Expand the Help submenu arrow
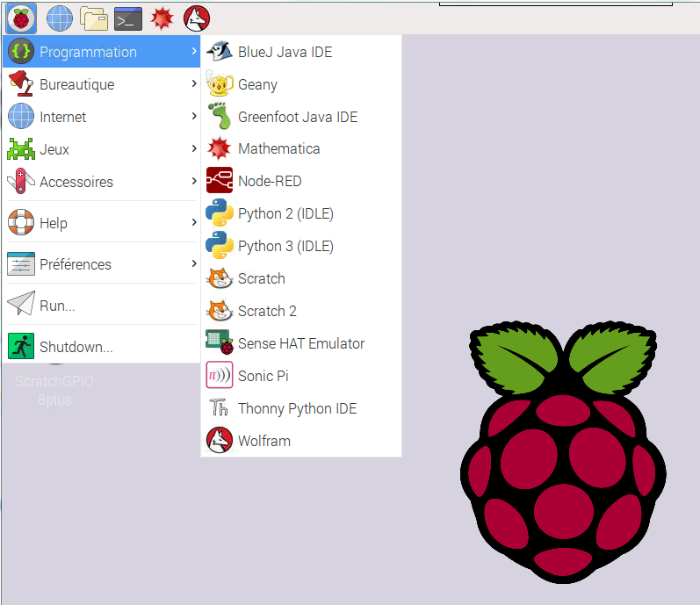The image size is (700, 605). click(x=194, y=222)
